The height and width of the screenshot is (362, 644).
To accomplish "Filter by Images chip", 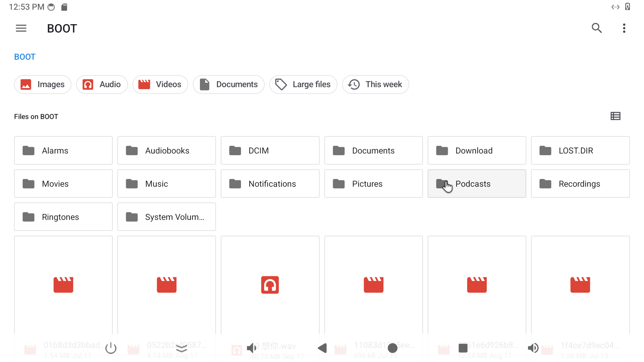I will tap(43, 84).
